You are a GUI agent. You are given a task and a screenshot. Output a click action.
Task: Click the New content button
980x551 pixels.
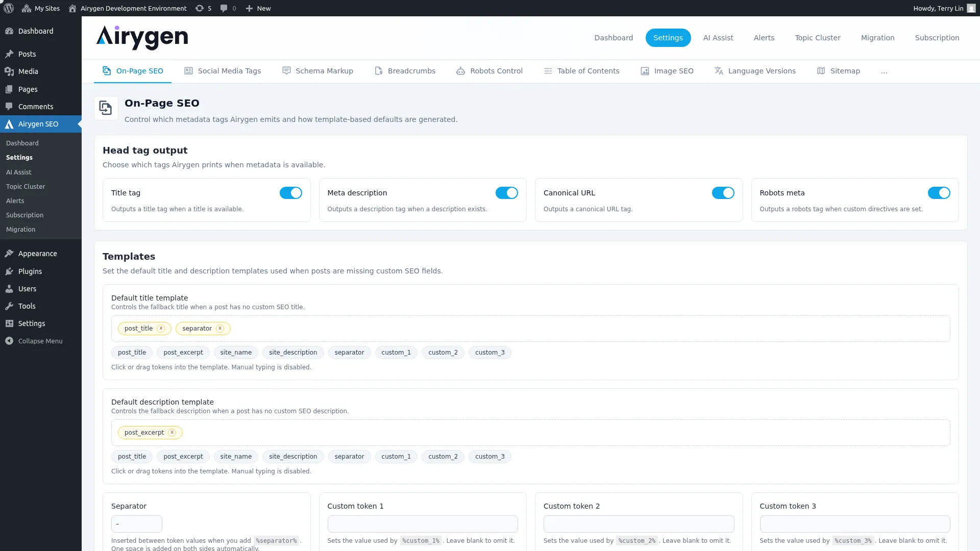tap(258, 8)
